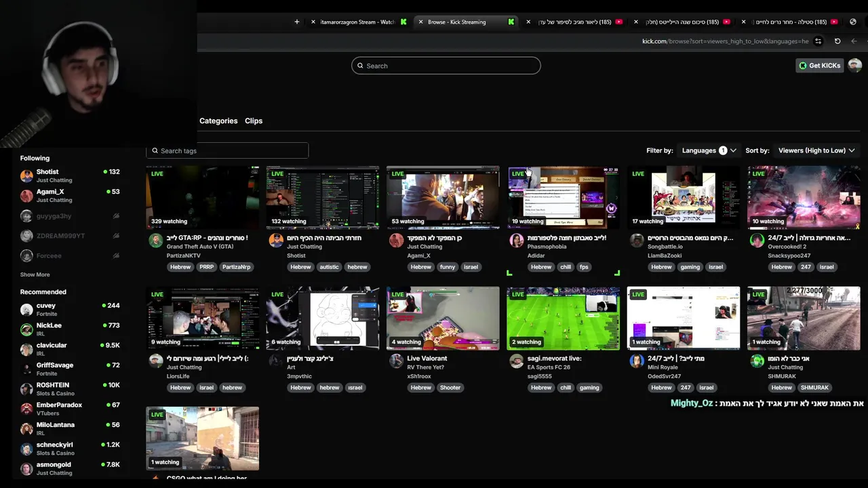Image resolution: width=868 pixels, height=488 pixels.
Task: Reload the page with browser refresh icon
Action: click(x=837, y=41)
